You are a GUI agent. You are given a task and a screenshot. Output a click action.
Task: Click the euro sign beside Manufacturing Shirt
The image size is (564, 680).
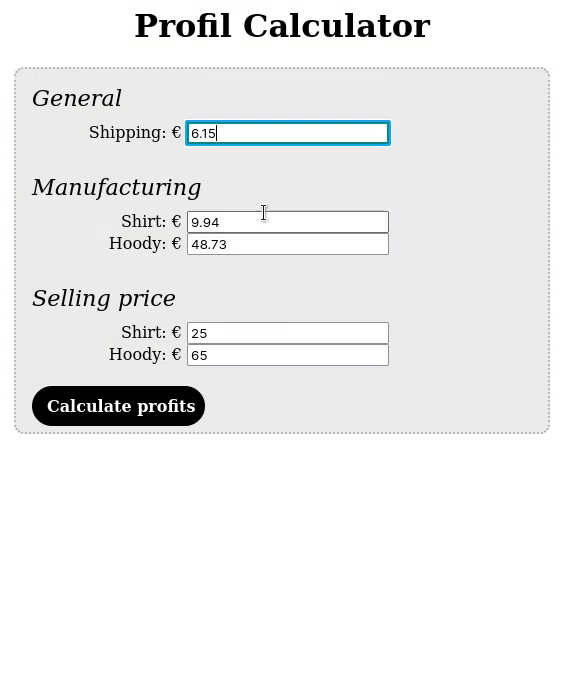176,221
